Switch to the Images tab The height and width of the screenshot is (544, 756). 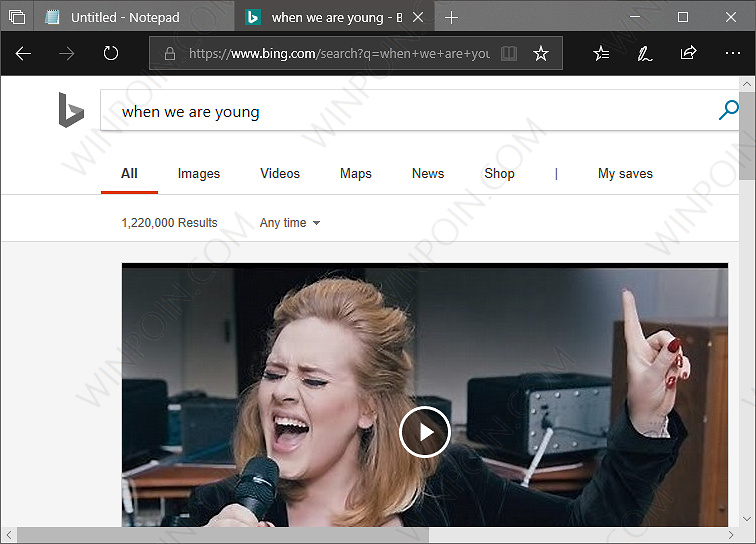click(199, 174)
